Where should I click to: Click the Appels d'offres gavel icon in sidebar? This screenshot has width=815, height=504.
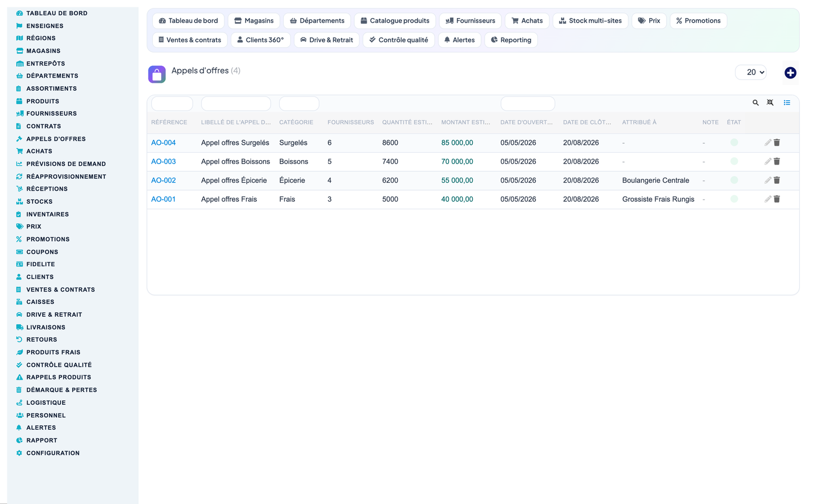click(x=19, y=139)
